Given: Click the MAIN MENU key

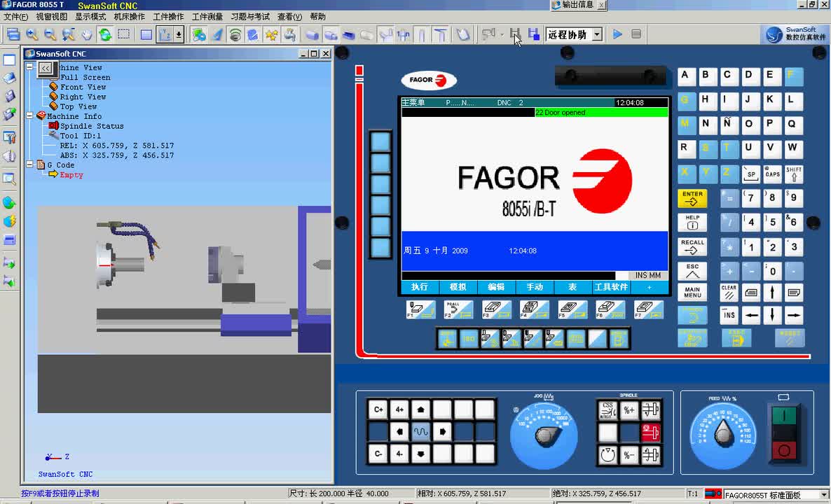Looking at the screenshot, I should [692, 292].
